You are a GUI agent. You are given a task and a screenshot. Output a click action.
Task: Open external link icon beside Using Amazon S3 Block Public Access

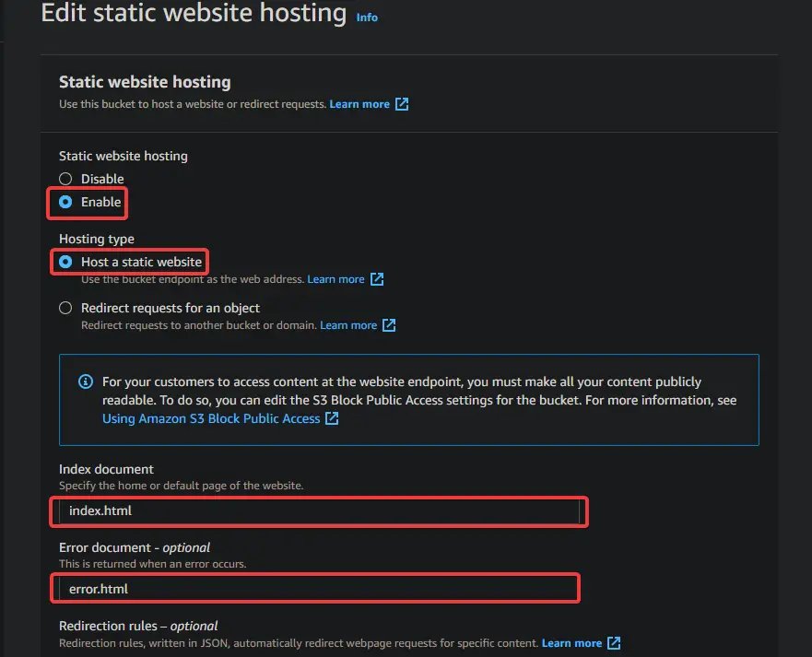click(x=330, y=418)
